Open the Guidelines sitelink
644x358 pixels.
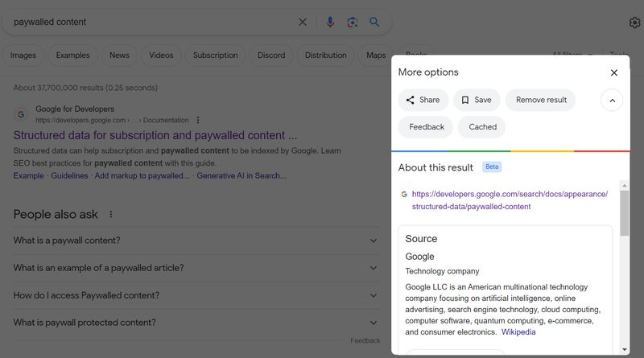click(69, 175)
